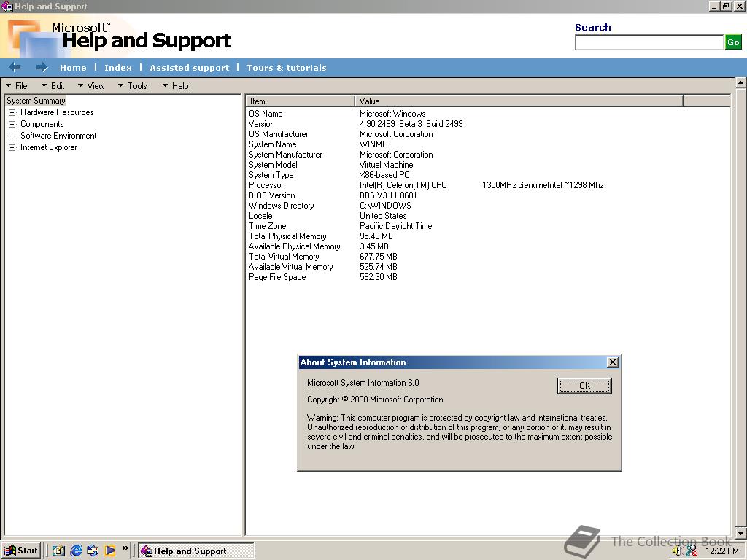The height and width of the screenshot is (560, 747).
Task: Go back with the left arrow icon
Action: coord(15,68)
